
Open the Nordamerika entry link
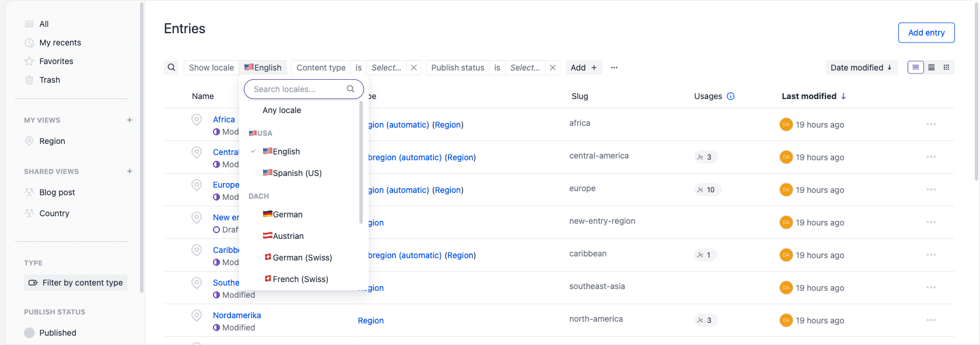point(237,315)
